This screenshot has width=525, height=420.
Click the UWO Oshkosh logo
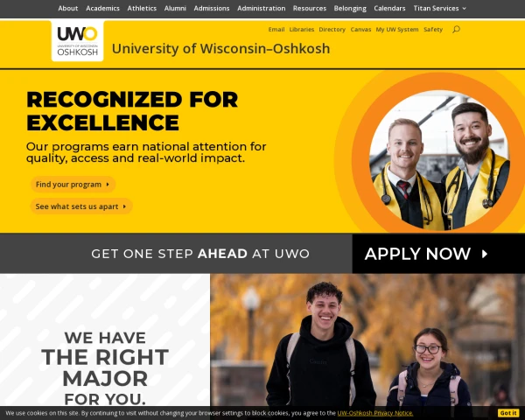[77, 41]
